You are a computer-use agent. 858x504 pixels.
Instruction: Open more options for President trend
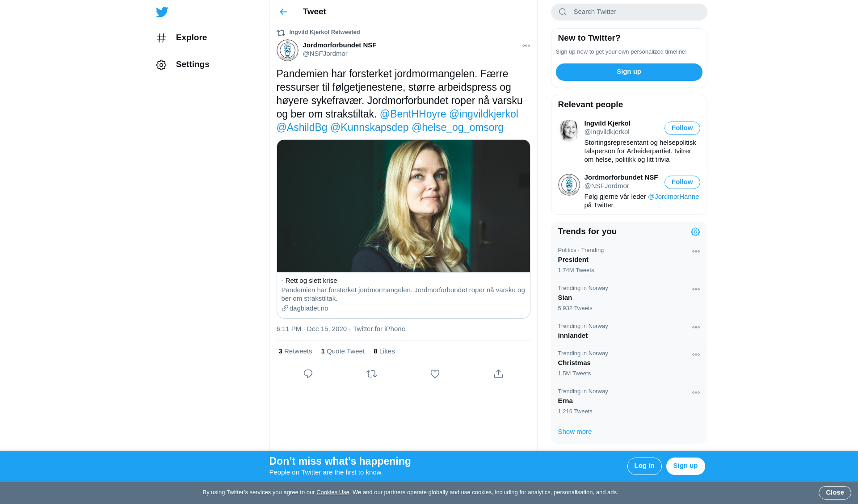pyautogui.click(x=696, y=252)
